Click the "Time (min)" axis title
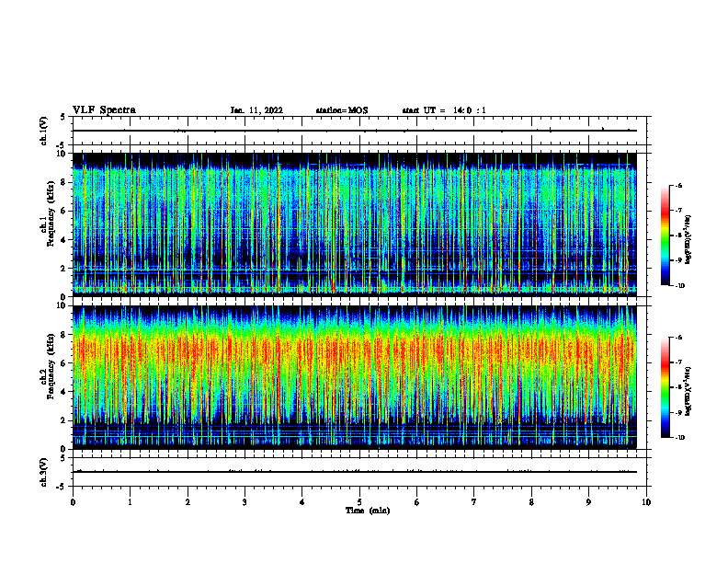The height and width of the screenshot is (563, 728). click(x=368, y=511)
